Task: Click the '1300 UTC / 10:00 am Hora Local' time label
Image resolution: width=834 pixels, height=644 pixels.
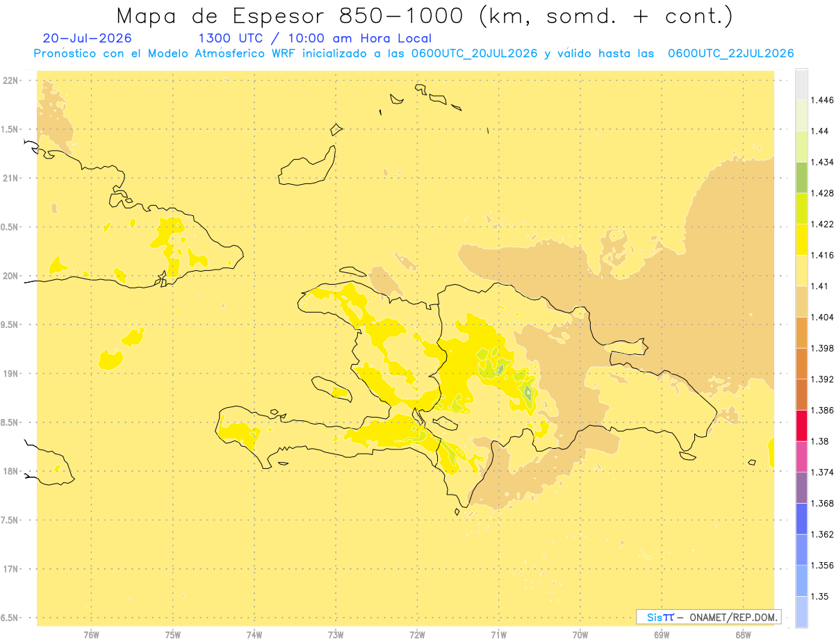Action: (315, 38)
